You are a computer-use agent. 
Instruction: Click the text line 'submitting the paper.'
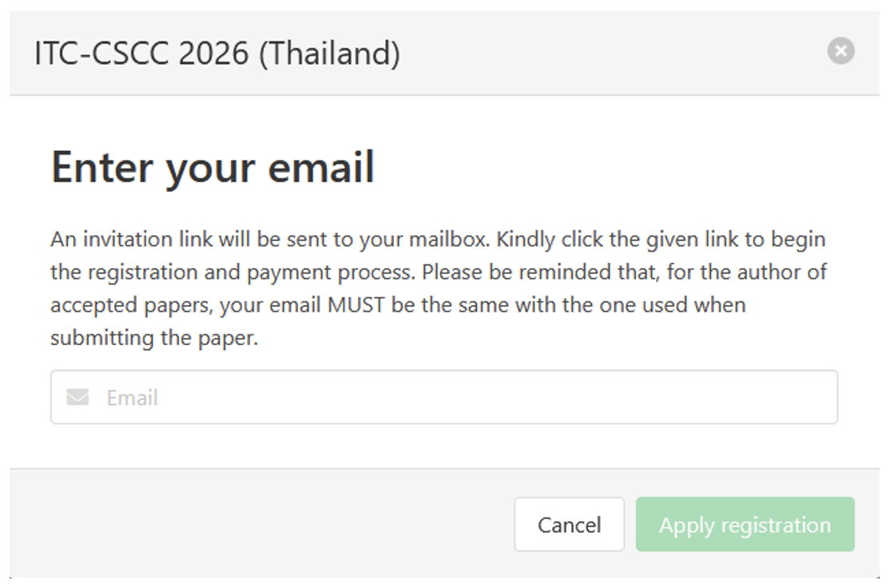[x=154, y=338]
